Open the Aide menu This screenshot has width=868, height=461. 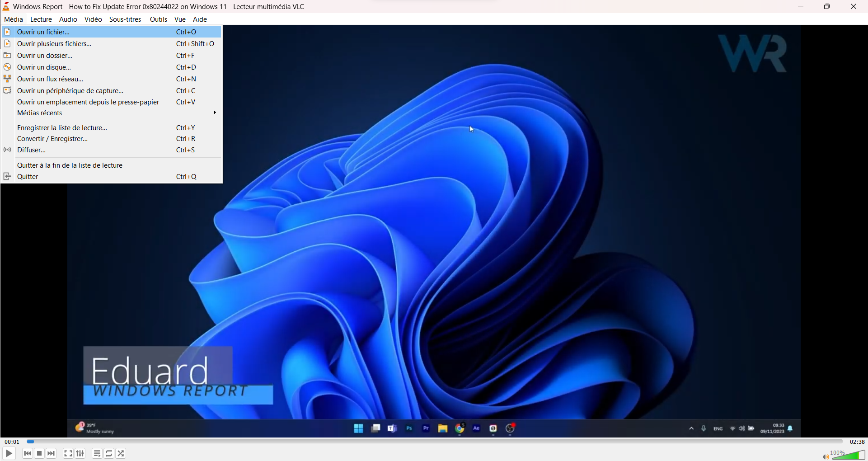(x=200, y=19)
